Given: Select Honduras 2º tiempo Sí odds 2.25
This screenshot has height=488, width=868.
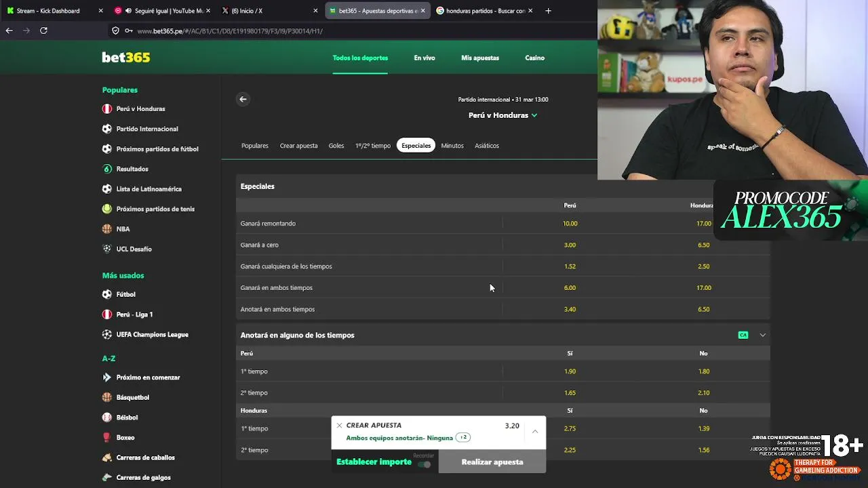Looking at the screenshot, I should click(570, 450).
